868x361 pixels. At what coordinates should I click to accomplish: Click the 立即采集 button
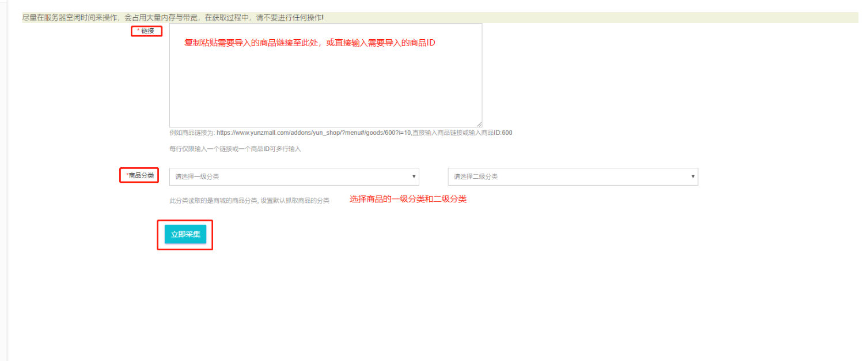tap(185, 234)
